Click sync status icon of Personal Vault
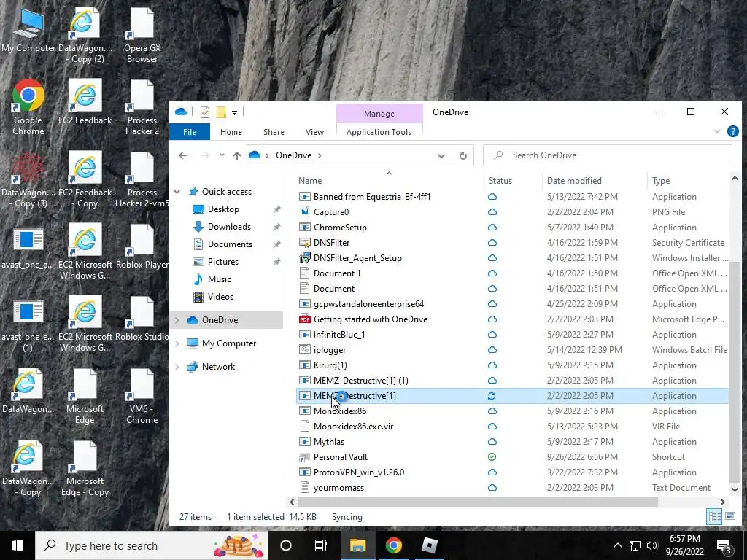The height and width of the screenshot is (560, 747). tap(492, 457)
